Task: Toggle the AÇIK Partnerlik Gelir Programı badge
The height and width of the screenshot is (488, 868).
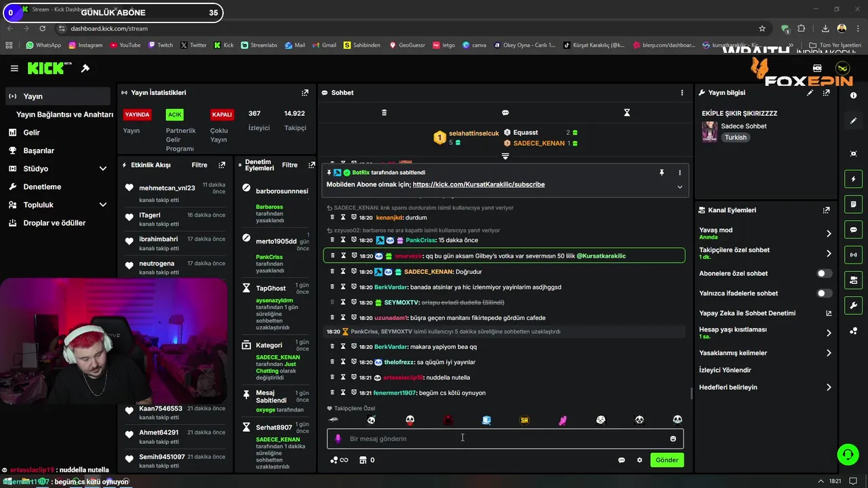Action: [175, 115]
